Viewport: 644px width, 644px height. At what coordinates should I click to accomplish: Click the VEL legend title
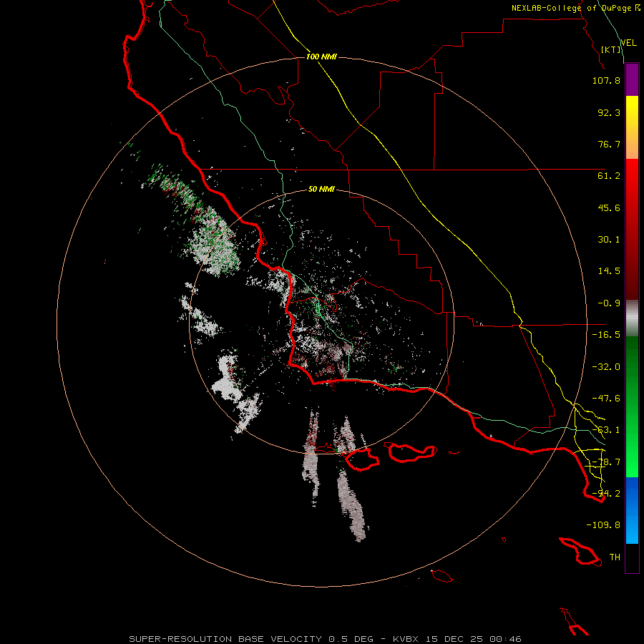pyautogui.click(x=629, y=42)
